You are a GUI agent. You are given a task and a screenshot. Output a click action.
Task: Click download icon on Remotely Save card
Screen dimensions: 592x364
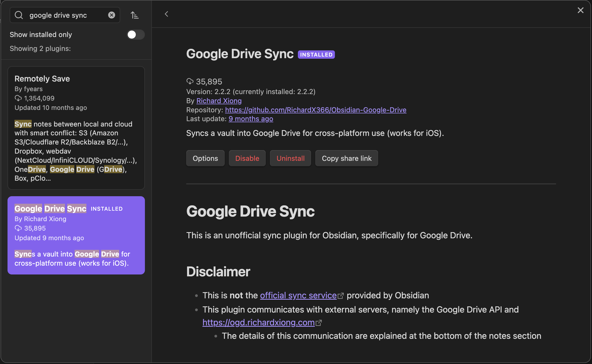pos(18,98)
